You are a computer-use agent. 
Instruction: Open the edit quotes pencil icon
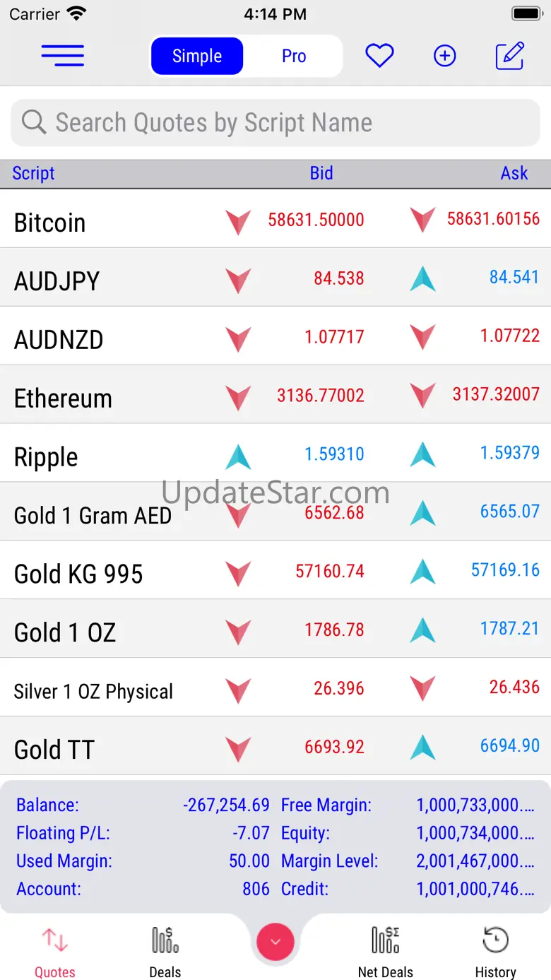509,56
